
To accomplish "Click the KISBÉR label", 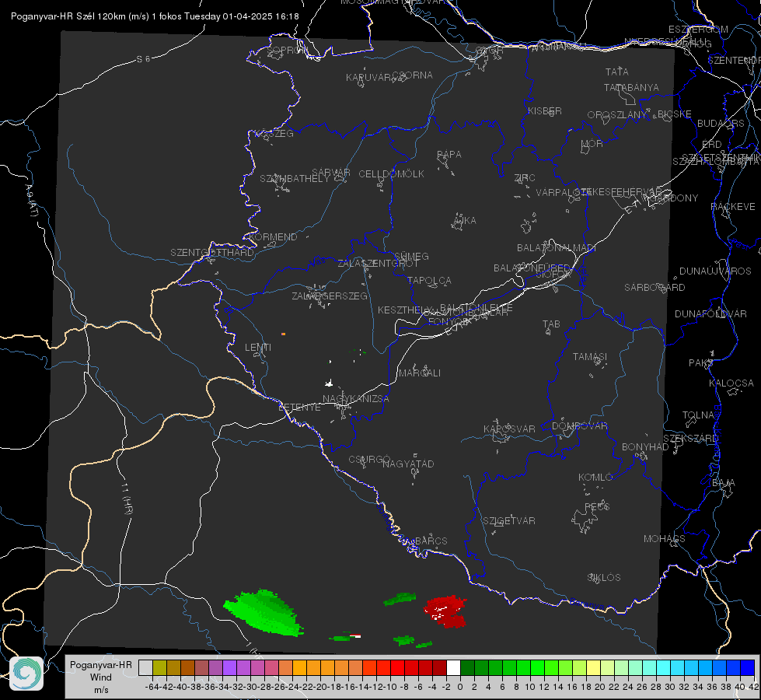I will (545, 111).
